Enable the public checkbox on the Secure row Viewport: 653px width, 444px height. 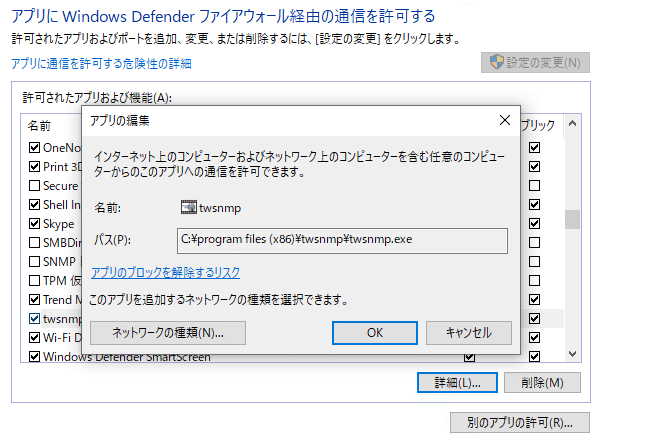[x=534, y=185]
